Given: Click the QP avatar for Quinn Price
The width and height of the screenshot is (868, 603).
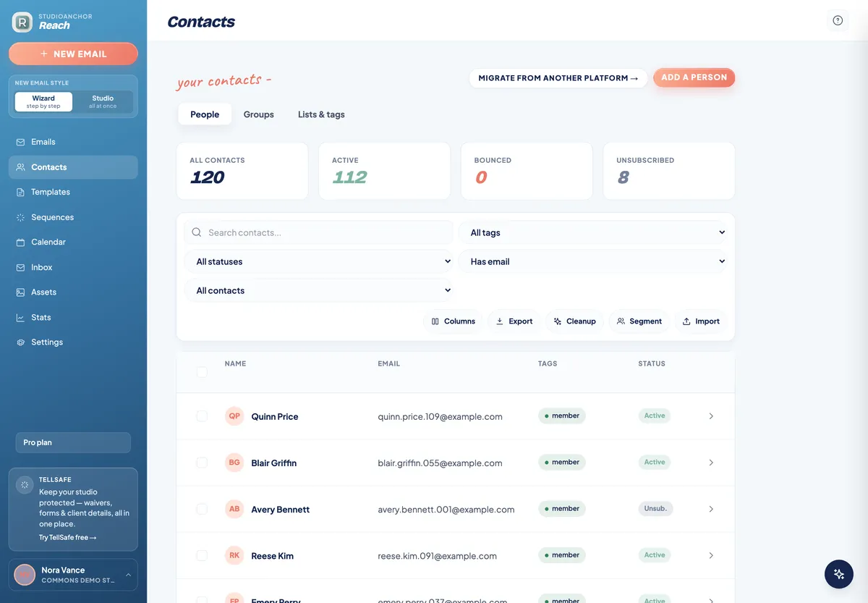Looking at the screenshot, I should (234, 416).
